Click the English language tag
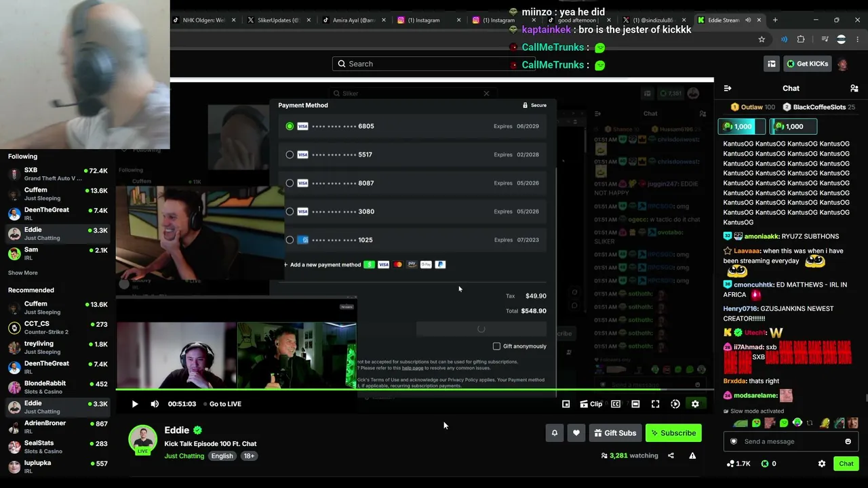The image size is (868, 488). [x=222, y=456]
